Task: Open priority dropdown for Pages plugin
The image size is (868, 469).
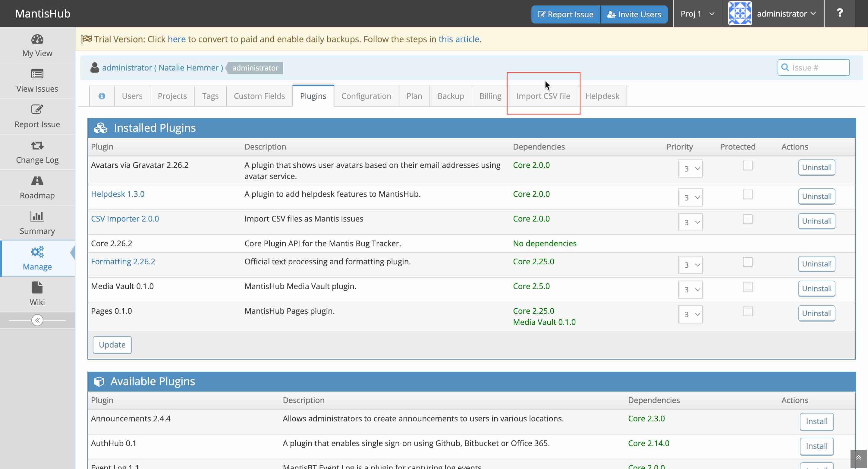Action: tap(690, 314)
